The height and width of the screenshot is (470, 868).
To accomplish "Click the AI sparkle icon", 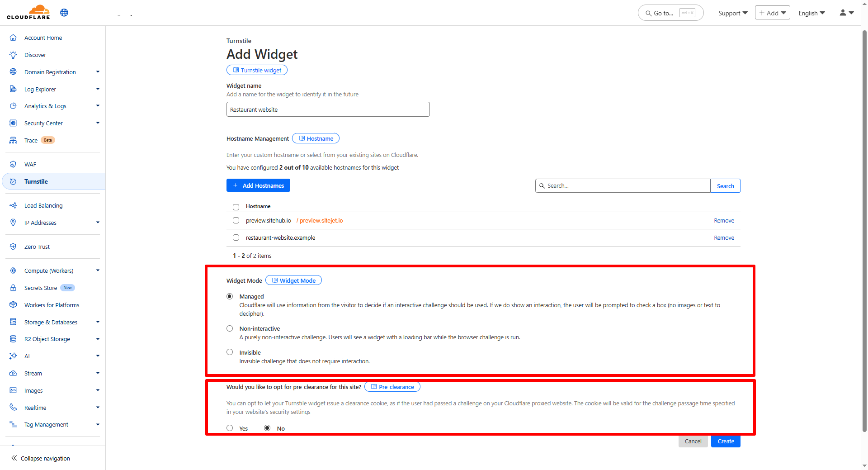I will click(x=13, y=356).
